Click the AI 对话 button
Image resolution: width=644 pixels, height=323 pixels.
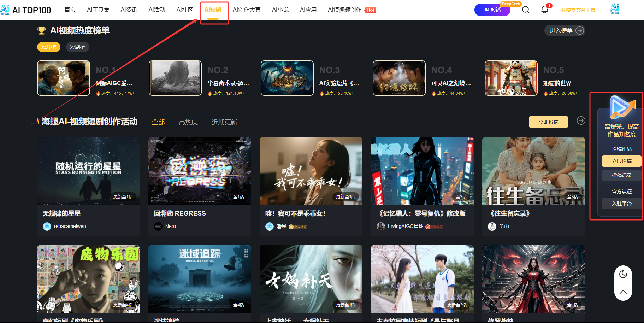(x=492, y=10)
